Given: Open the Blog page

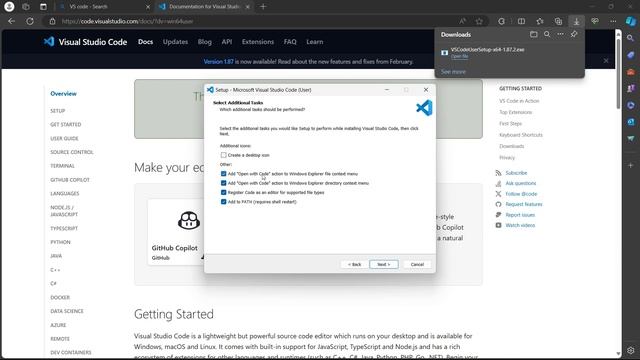Looking at the screenshot, I should point(204,42).
